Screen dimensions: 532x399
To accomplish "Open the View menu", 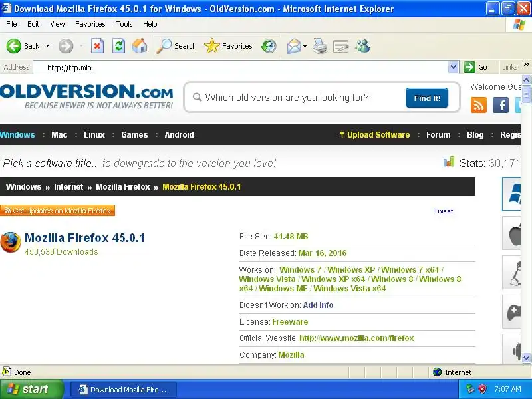I will tap(57, 24).
